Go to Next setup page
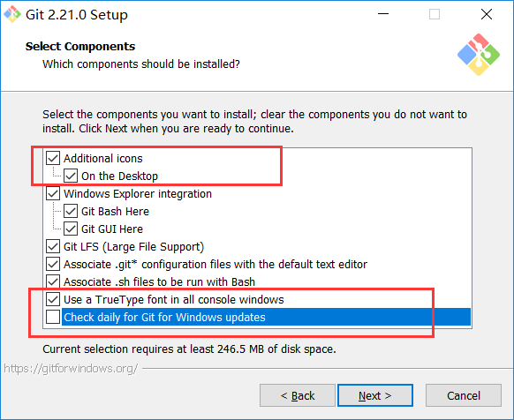This screenshot has width=514, height=420. point(375,395)
